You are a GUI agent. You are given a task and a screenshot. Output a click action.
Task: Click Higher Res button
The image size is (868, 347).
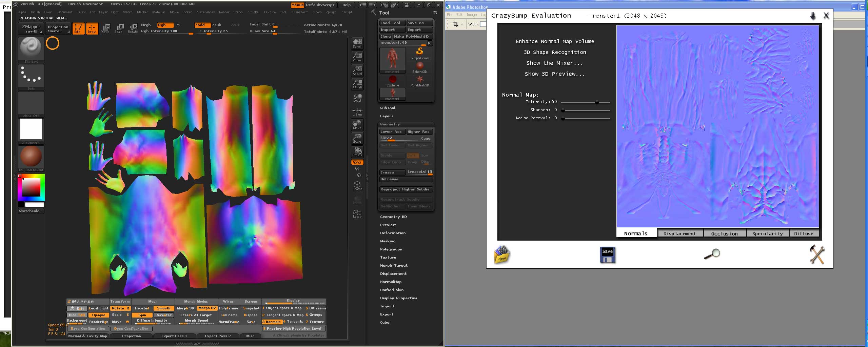click(419, 132)
